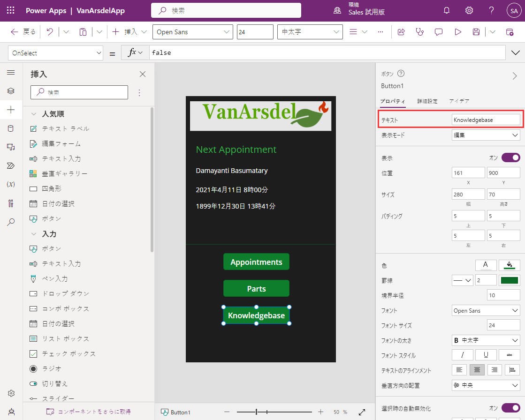Click the zoom slider handle

[x=257, y=412]
